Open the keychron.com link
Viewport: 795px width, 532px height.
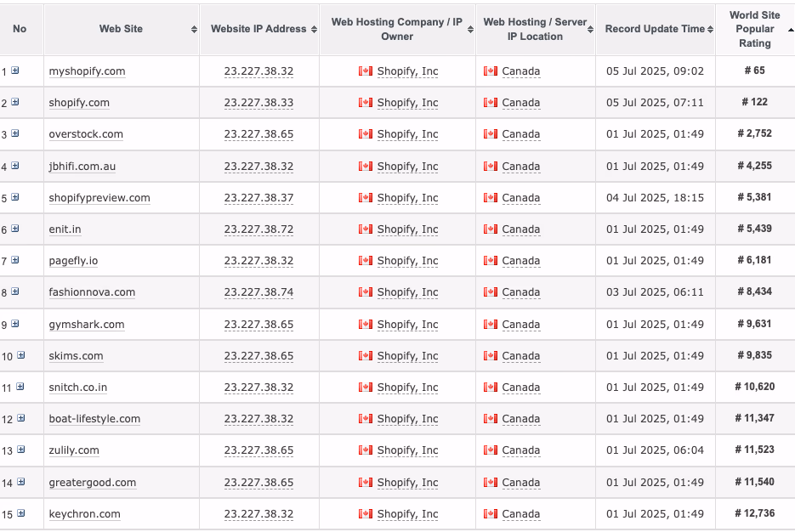(x=85, y=514)
